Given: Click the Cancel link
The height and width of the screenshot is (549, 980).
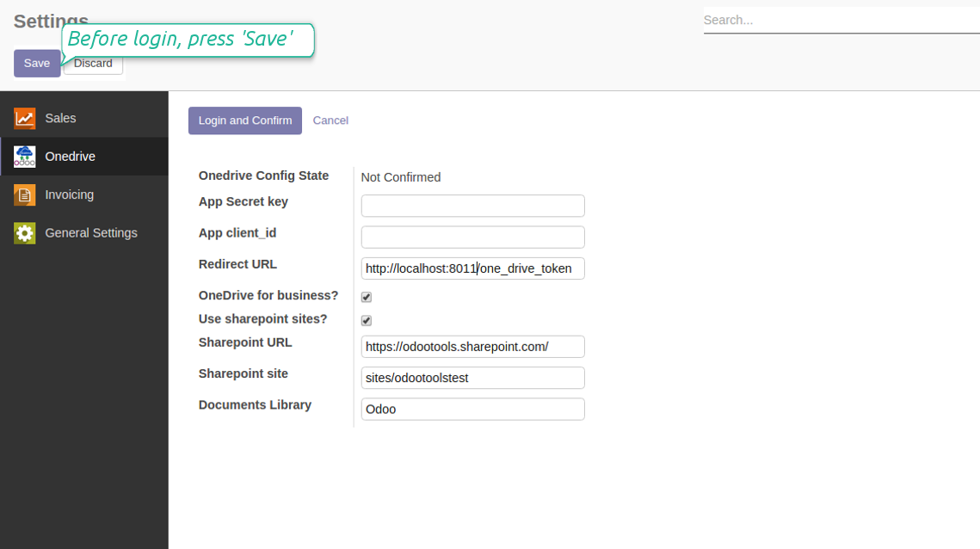Looking at the screenshot, I should 330,120.
